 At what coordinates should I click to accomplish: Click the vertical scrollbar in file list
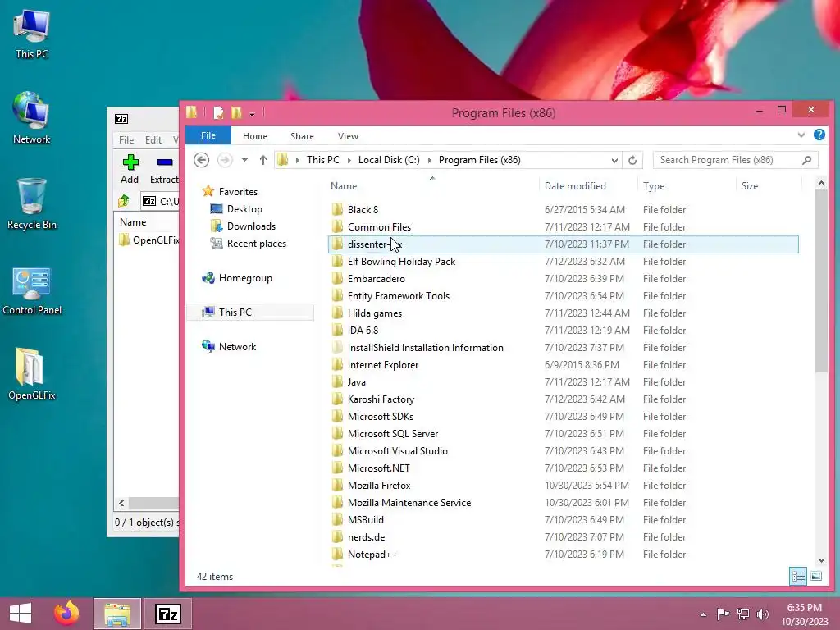(x=821, y=281)
